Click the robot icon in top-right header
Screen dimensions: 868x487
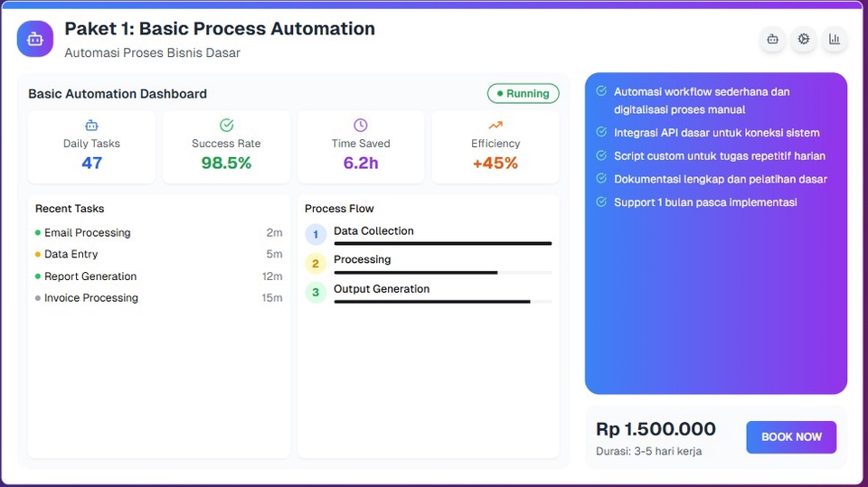[x=772, y=39]
